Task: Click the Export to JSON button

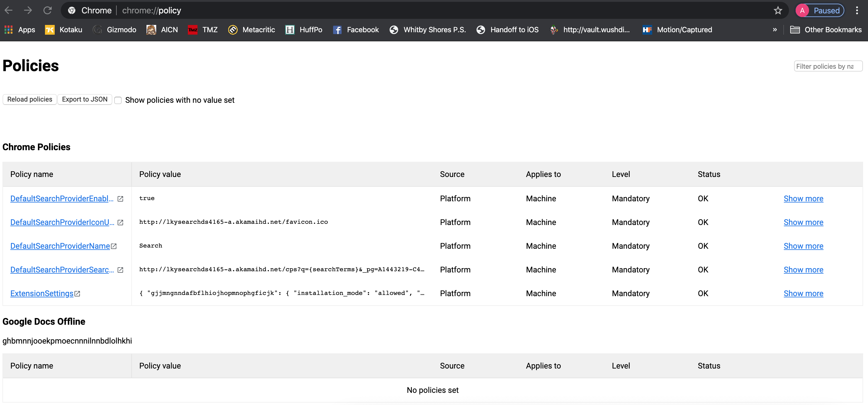Action: tap(84, 99)
